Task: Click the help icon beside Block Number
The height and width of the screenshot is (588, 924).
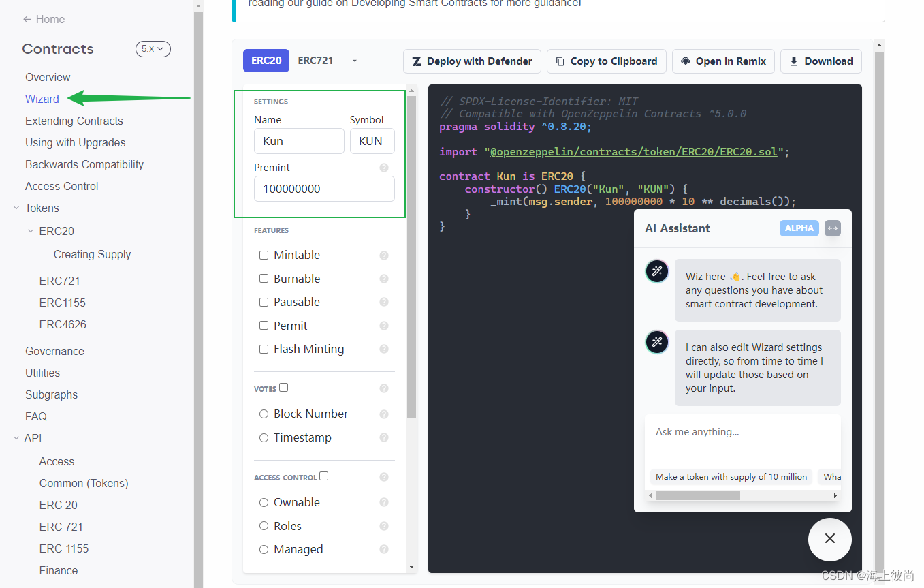Action: (384, 414)
